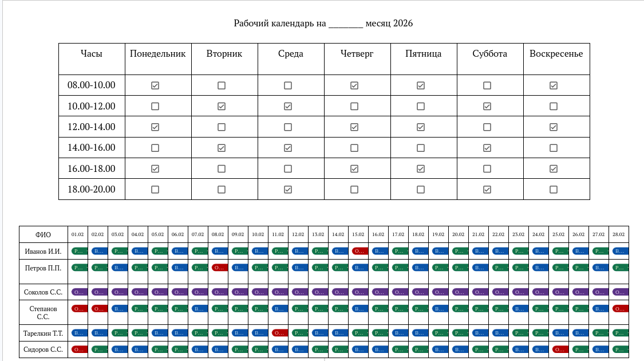Uncheck Monday 08.00-10.00 checkbox
Screen dimensions: 644x361
pyautogui.click(x=155, y=85)
